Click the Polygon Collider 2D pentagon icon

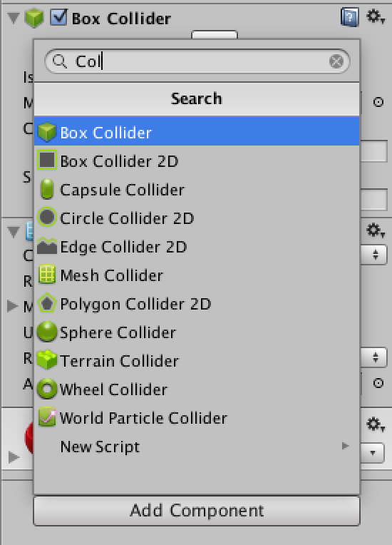pos(47,303)
